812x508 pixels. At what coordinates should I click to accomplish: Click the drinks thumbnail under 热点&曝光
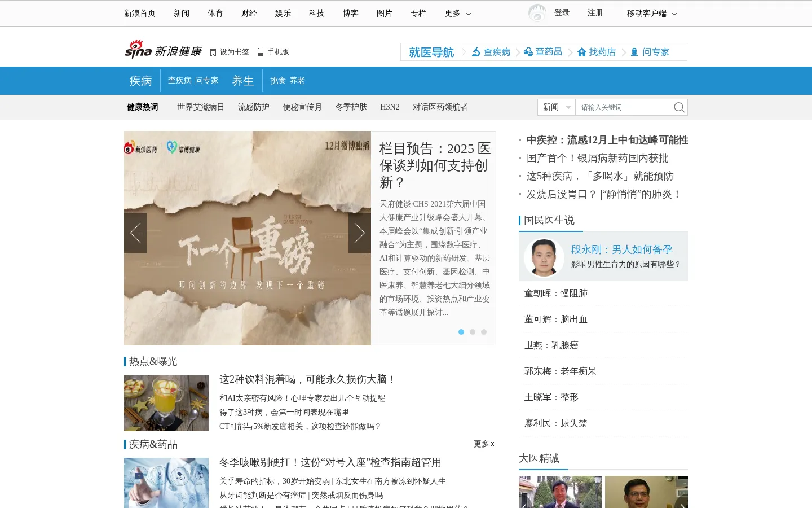(x=166, y=403)
